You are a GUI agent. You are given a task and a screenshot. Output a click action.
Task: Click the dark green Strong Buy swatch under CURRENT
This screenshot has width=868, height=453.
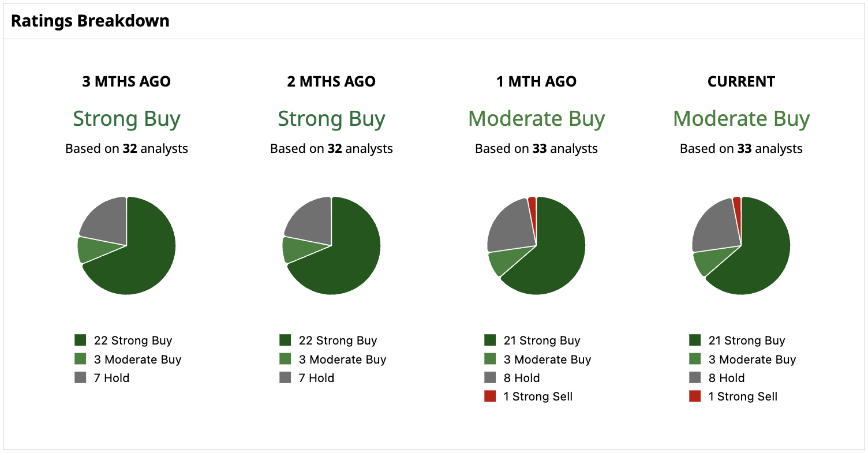coord(695,340)
